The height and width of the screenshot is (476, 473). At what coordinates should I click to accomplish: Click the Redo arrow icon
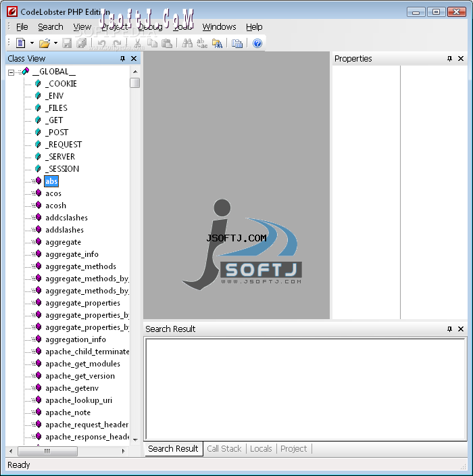coord(117,43)
